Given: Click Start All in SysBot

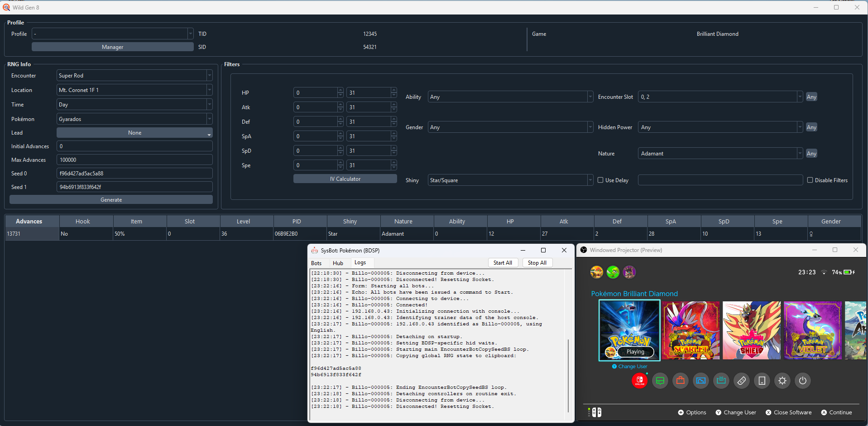Looking at the screenshot, I should tap(503, 262).
